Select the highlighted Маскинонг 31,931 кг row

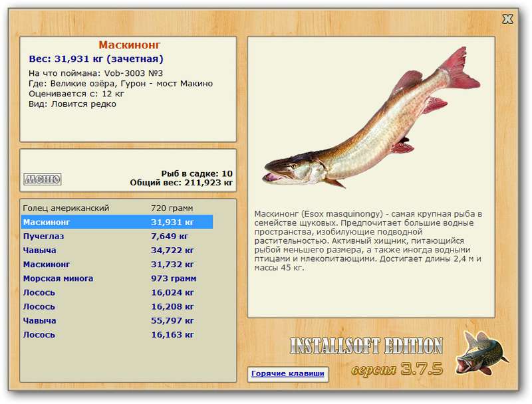pyautogui.click(x=117, y=222)
